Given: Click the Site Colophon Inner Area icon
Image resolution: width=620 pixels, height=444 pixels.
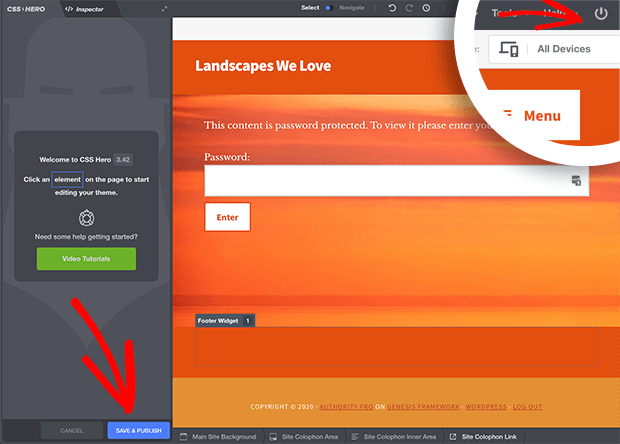Looking at the screenshot, I should [355, 437].
